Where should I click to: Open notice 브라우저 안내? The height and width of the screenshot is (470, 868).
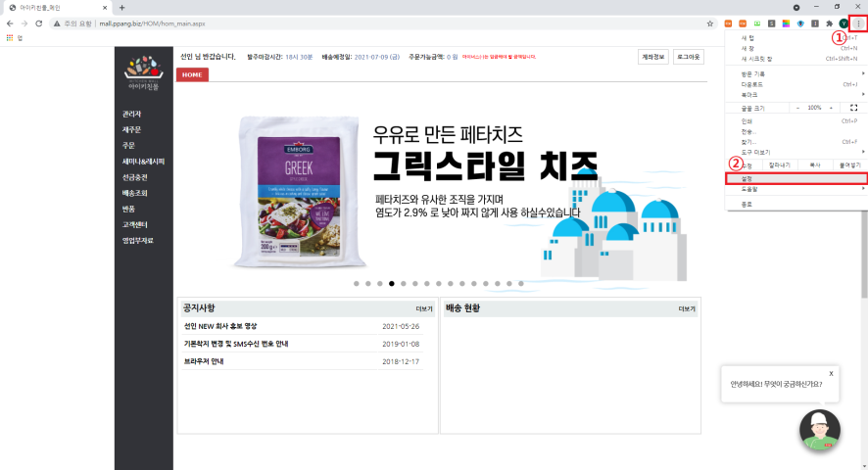[x=204, y=361]
